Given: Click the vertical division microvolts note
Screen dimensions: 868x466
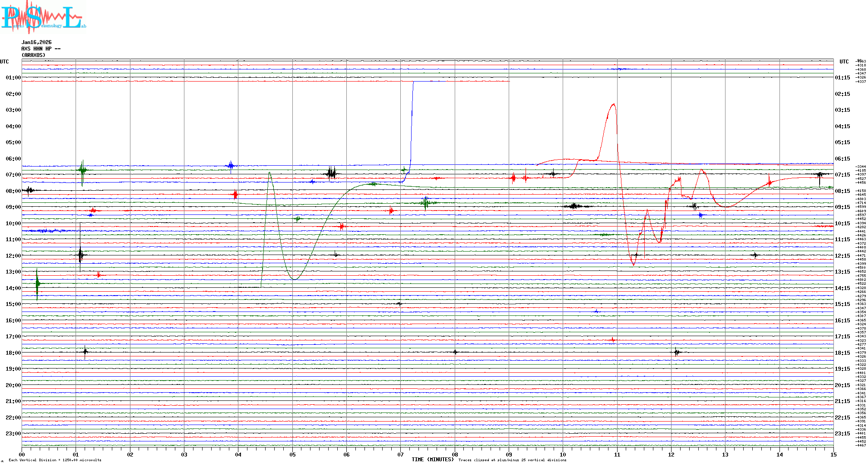Looking at the screenshot, I should tap(55, 460).
